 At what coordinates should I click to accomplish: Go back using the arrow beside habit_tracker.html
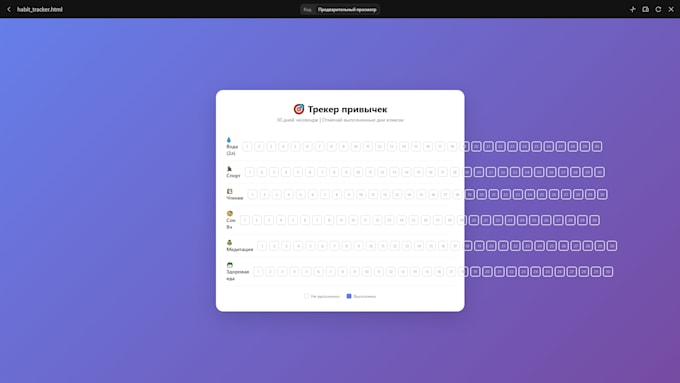[9, 9]
